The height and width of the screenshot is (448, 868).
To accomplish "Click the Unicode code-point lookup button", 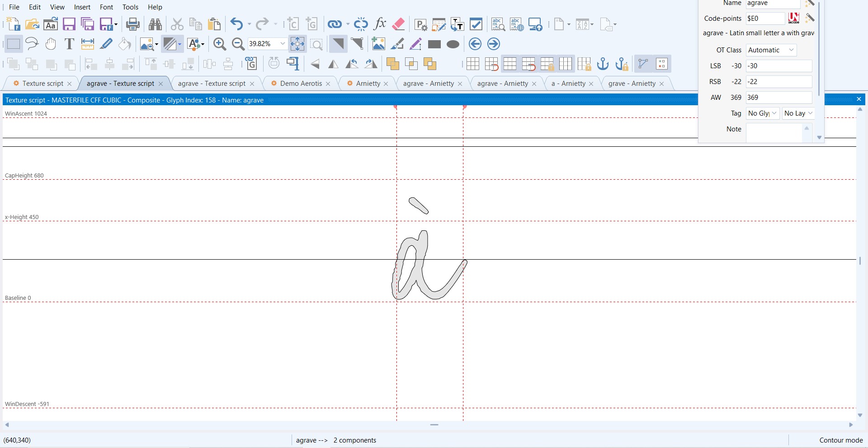I will pyautogui.click(x=793, y=19).
